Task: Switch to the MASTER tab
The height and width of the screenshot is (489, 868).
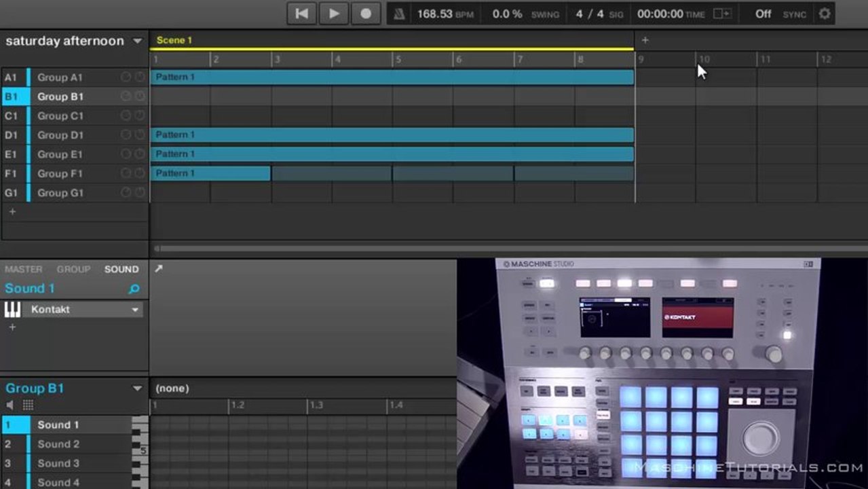Action: 24,270
